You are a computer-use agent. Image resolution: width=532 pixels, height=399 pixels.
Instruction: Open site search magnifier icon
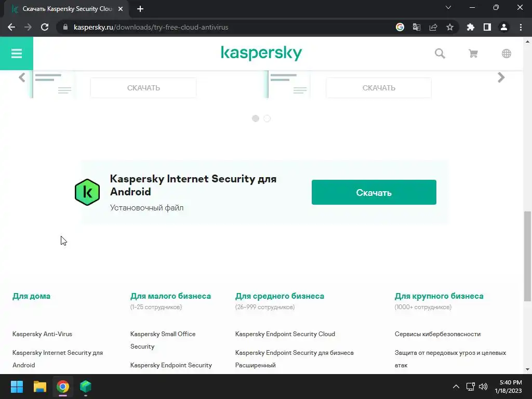tap(440, 54)
